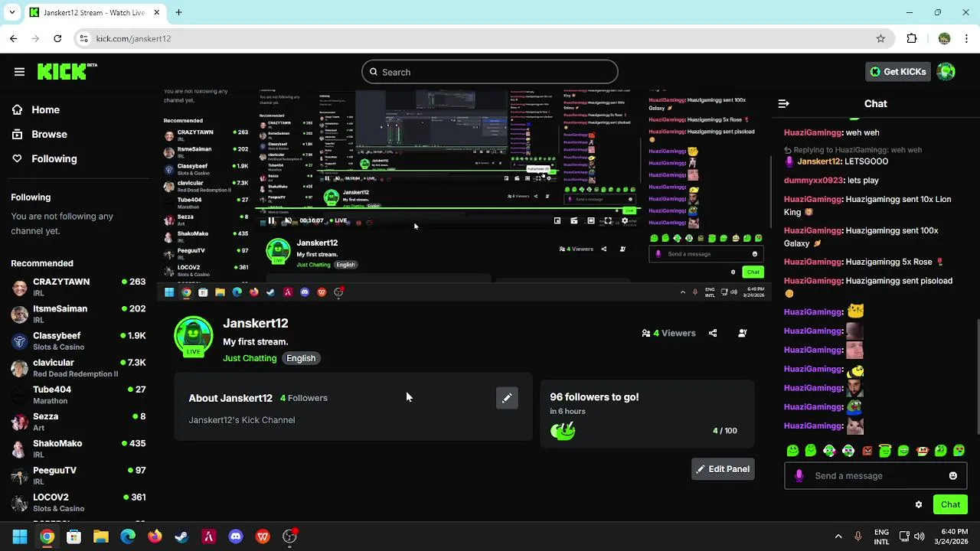Reload the kick.com page
Screen dimensions: 980x551
(57, 38)
